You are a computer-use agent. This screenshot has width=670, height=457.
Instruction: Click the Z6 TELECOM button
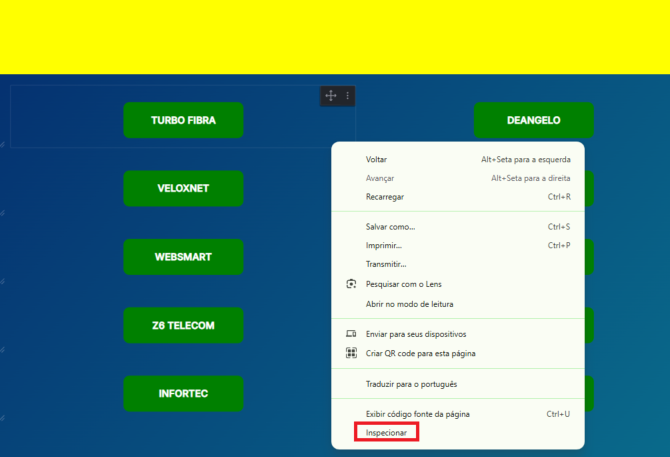[x=183, y=325]
